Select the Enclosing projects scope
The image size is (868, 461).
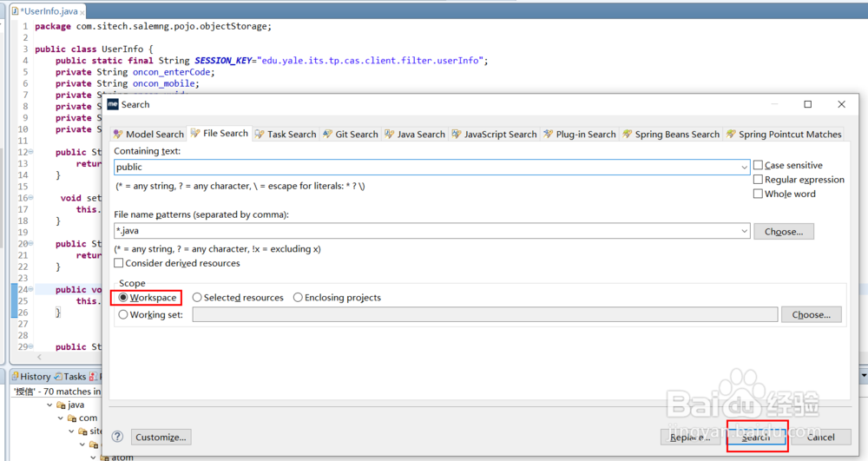[x=299, y=298]
